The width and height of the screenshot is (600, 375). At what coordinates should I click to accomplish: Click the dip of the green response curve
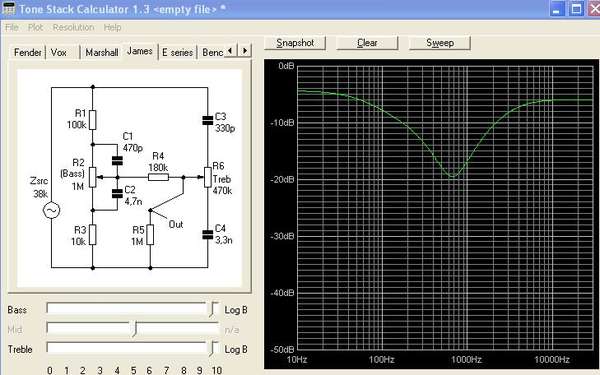coord(453,176)
